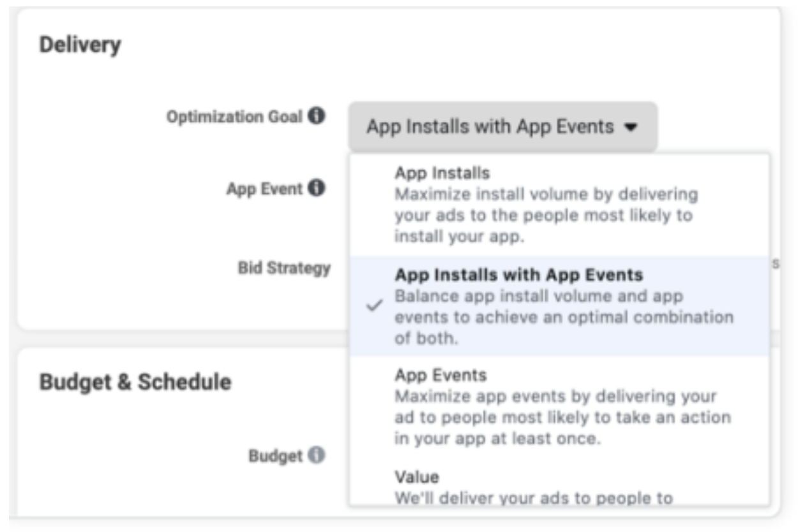Click the Optimization Goal info icon

point(316,117)
